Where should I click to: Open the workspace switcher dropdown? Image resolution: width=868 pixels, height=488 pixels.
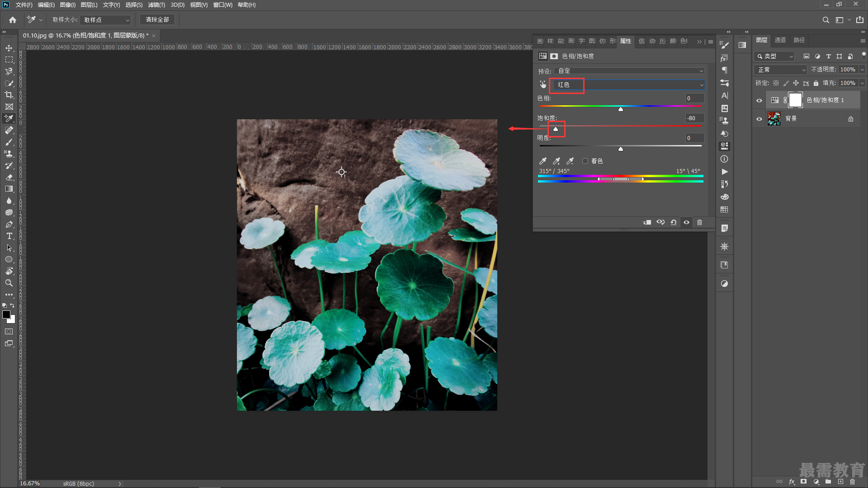843,20
